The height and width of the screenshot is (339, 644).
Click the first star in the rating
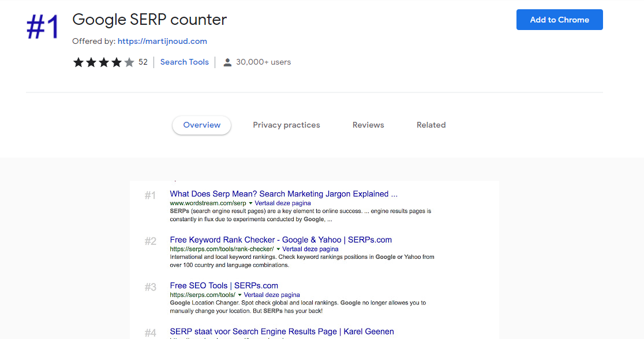pos(78,62)
